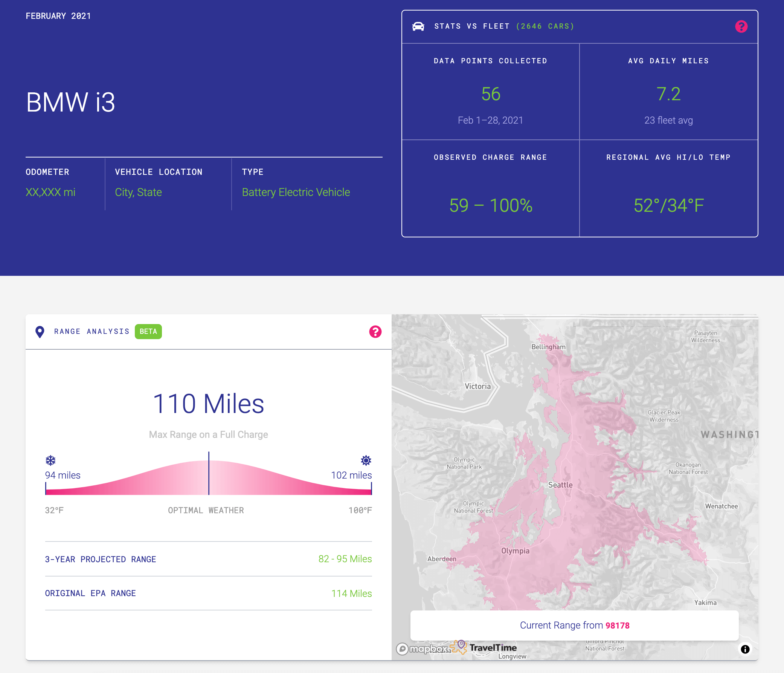
Task: Click the Mapbox logo on map
Action: [x=421, y=649]
